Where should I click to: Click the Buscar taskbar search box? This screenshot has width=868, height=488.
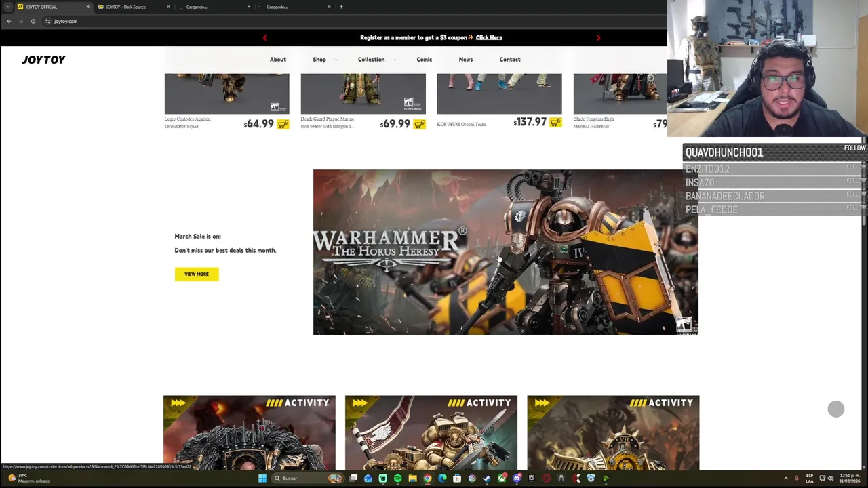(307, 479)
